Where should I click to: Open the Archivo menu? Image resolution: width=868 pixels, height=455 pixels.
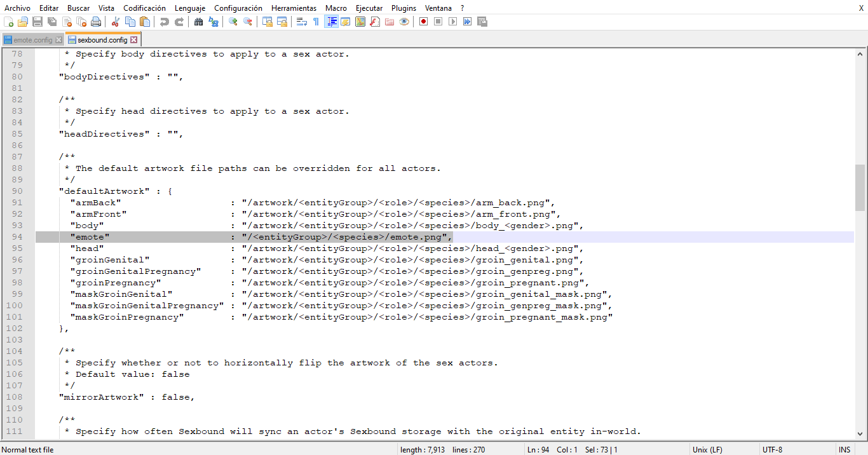pyautogui.click(x=17, y=8)
